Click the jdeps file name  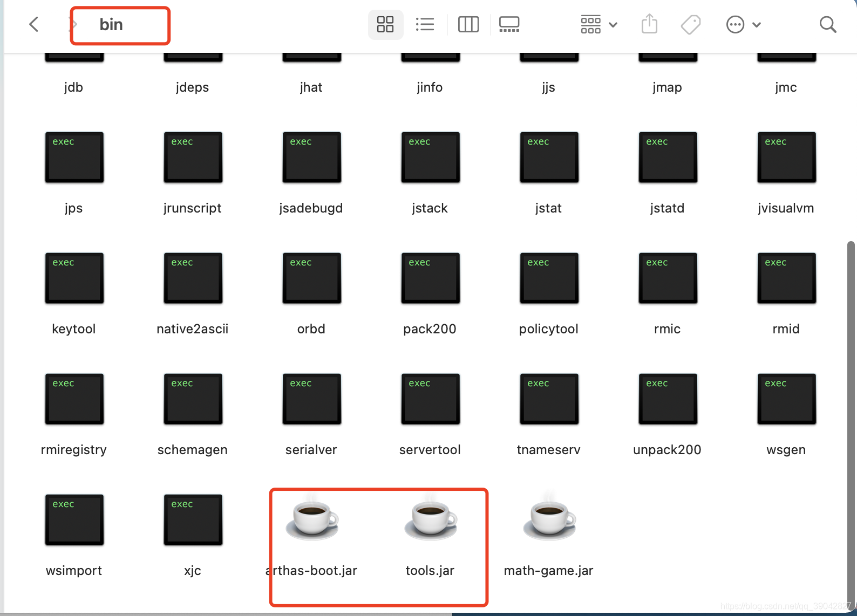(192, 87)
